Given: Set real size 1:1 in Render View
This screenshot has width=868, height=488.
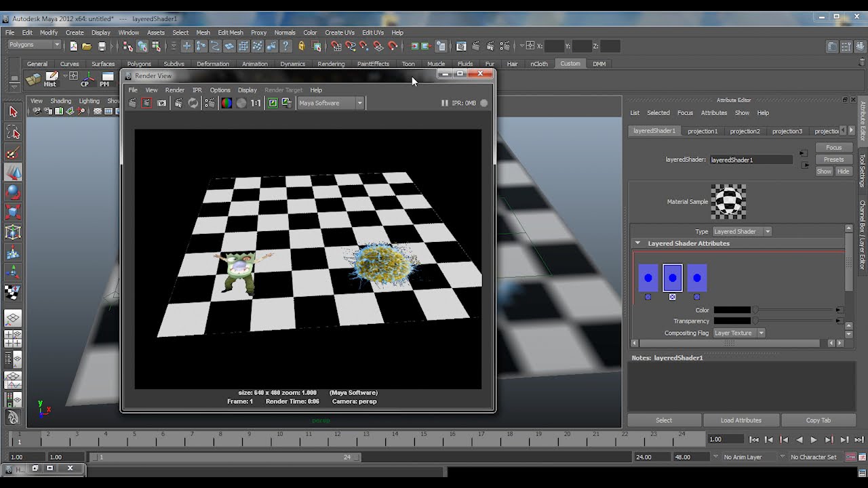Looking at the screenshot, I should (x=256, y=103).
